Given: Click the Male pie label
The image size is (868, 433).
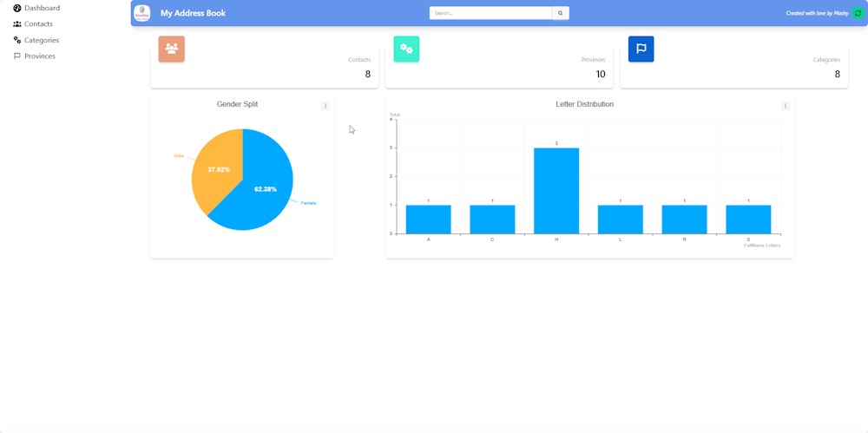Looking at the screenshot, I should pyautogui.click(x=179, y=156).
